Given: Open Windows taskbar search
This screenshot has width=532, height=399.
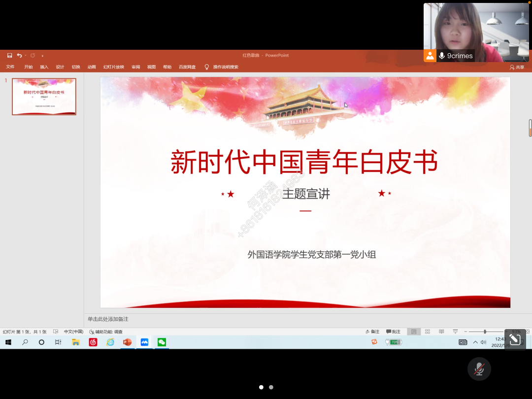Looking at the screenshot, I should pyautogui.click(x=25, y=342).
